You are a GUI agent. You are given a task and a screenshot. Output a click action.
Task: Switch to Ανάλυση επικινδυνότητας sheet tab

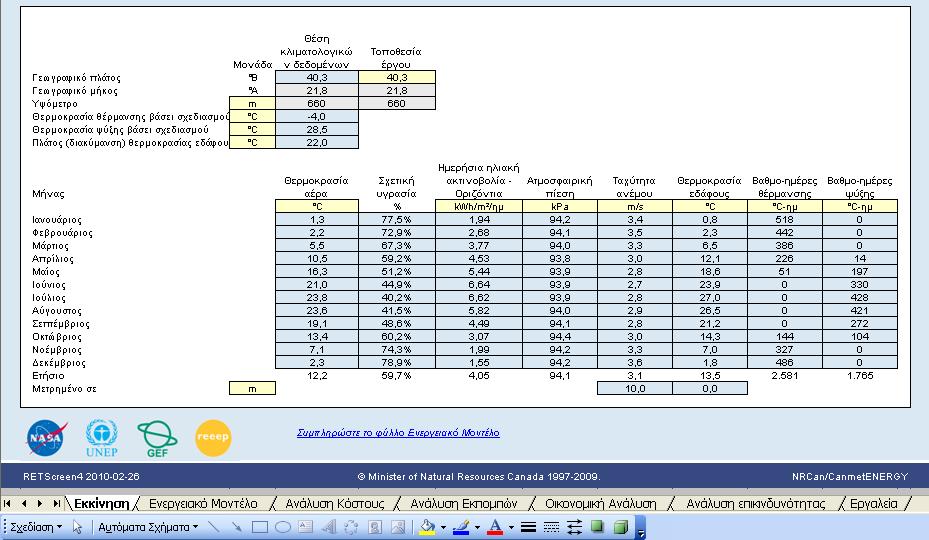coord(755,504)
